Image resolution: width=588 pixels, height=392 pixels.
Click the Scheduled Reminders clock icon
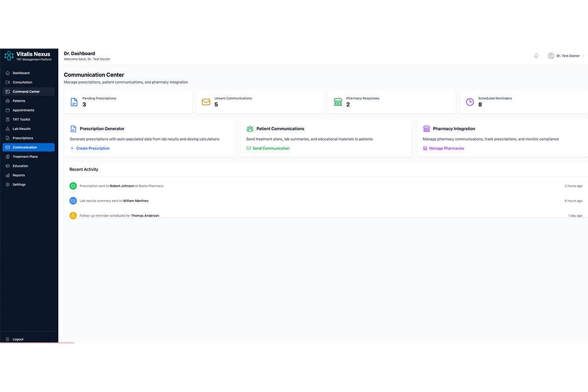[x=470, y=102]
